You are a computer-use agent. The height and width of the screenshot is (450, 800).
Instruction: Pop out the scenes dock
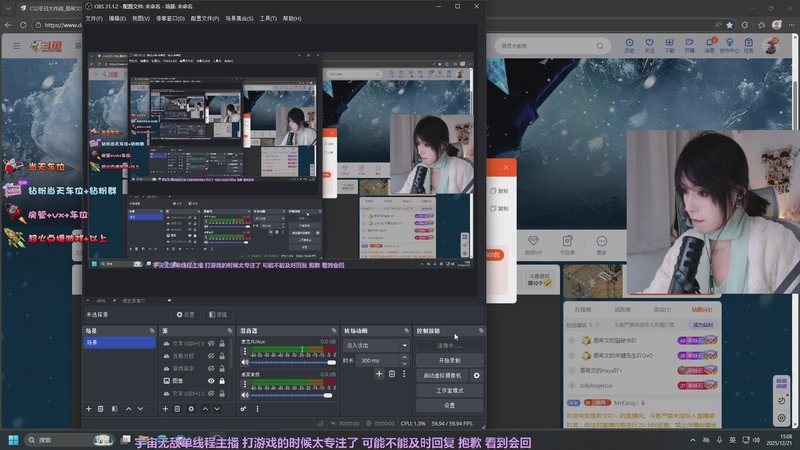coord(152,331)
